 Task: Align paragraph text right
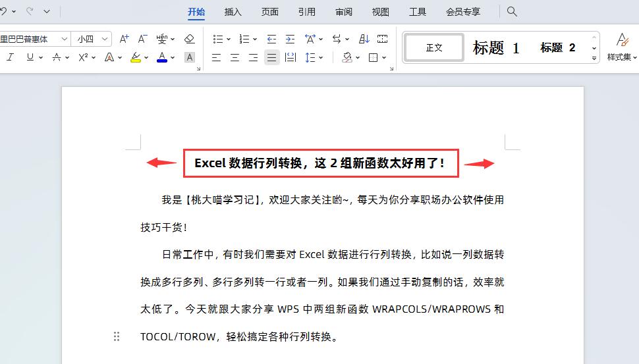[253, 57]
